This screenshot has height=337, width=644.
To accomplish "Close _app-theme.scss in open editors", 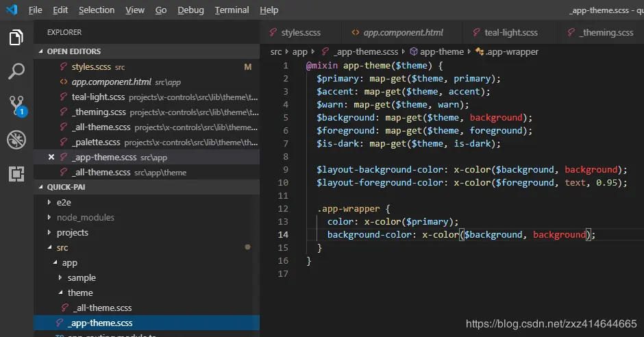I will pyautogui.click(x=51, y=158).
